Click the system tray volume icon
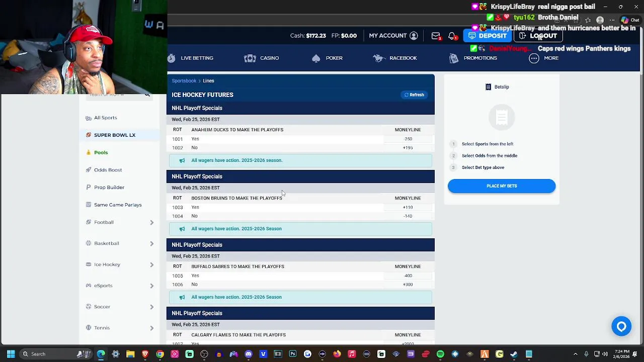This screenshot has height=362, width=644. [x=605, y=354]
